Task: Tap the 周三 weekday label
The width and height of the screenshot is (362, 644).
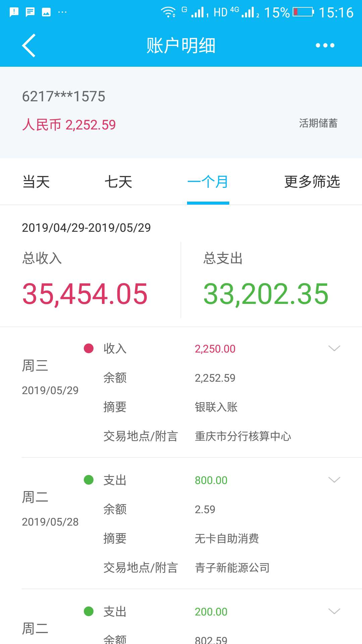Action: pos(35,366)
